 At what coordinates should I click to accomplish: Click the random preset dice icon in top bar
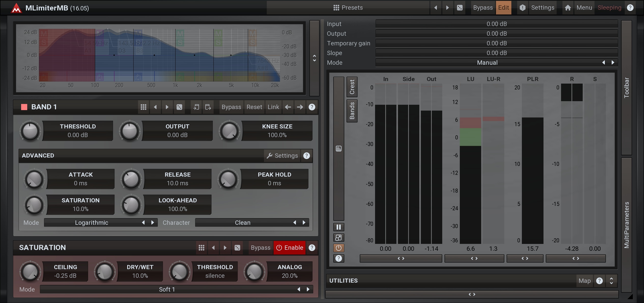point(460,8)
